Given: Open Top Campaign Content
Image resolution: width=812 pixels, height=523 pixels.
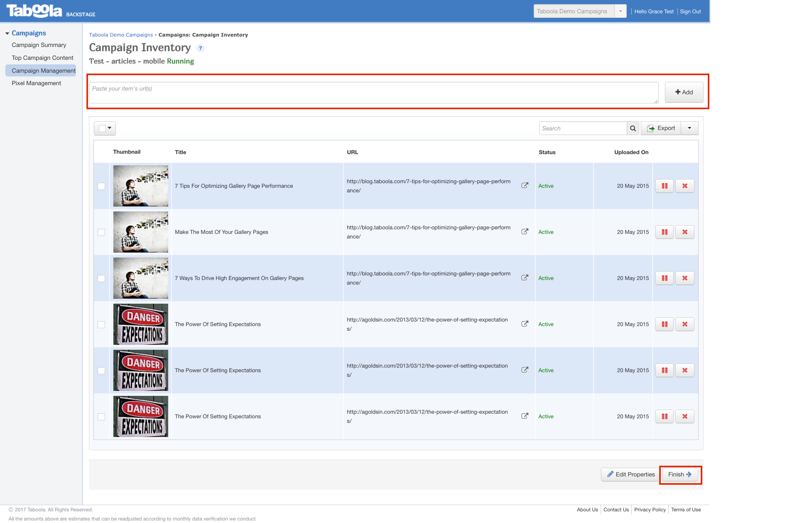Looking at the screenshot, I should coord(42,58).
